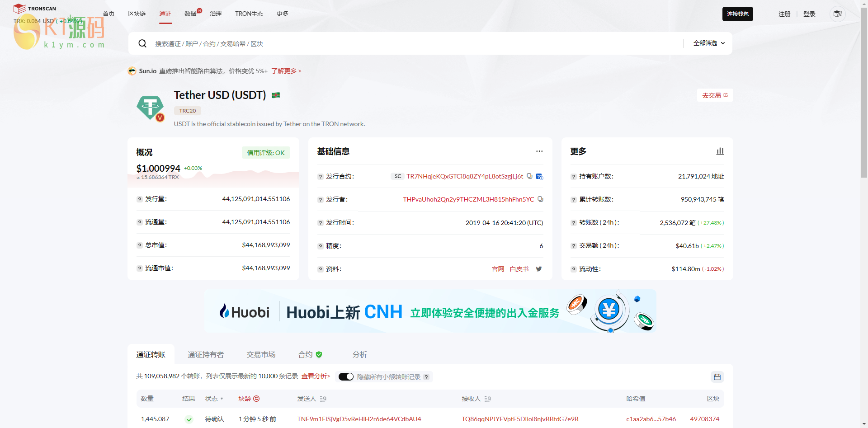The image size is (868, 428).
Task: Open the 数据 navigation menu
Action: (x=190, y=14)
